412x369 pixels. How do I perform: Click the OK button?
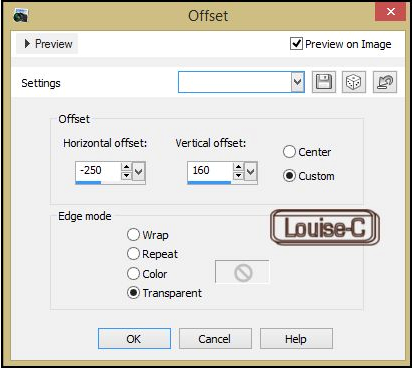[134, 339]
